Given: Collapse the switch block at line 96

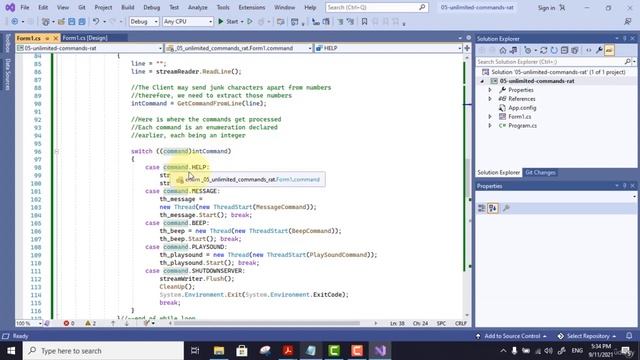Looking at the screenshot, I should pyautogui.click(x=57, y=151).
